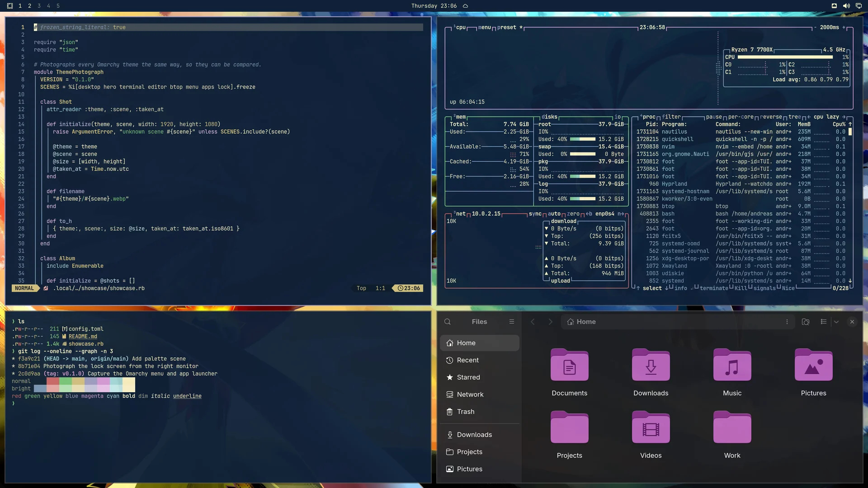The width and height of the screenshot is (868, 488).
Task: Click the blue-gray bright swatch in terminal
Action: click(x=40, y=389)
